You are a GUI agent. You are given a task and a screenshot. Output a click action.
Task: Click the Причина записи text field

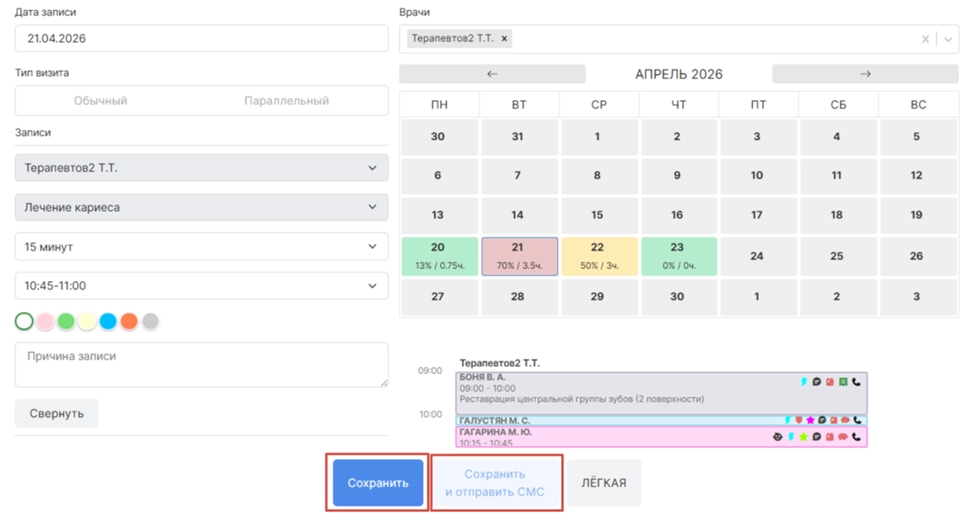tap(201, 364)
